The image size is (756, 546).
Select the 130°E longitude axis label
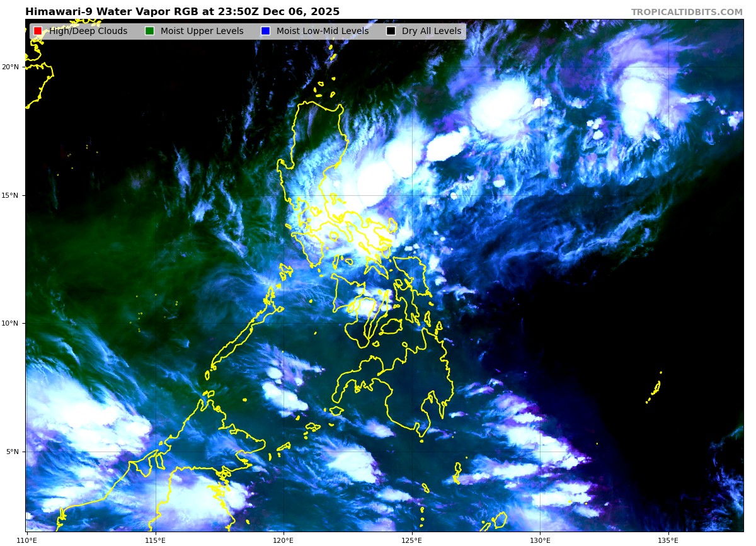click(x=540, y=540)
